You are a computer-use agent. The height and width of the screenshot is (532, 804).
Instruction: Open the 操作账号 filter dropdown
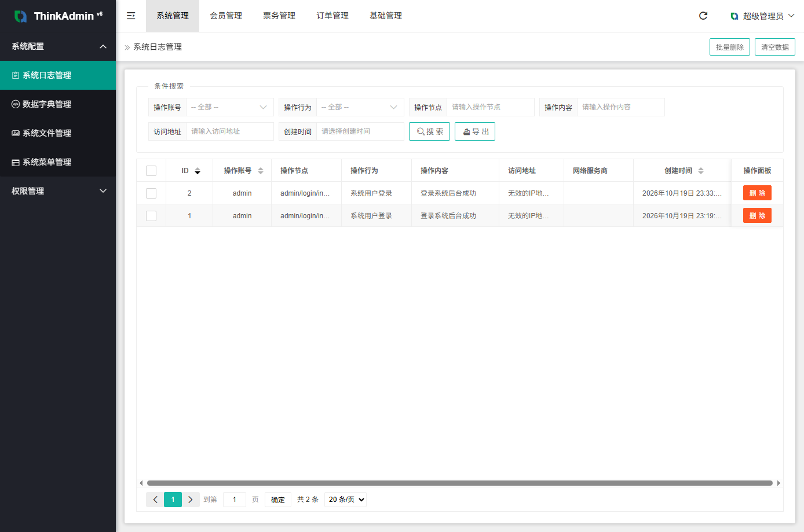point(230,107)
